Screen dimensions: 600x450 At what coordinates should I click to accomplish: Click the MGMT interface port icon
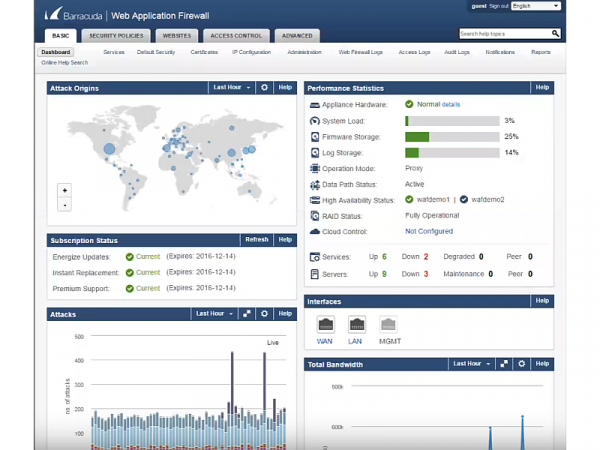click(388, 324)
